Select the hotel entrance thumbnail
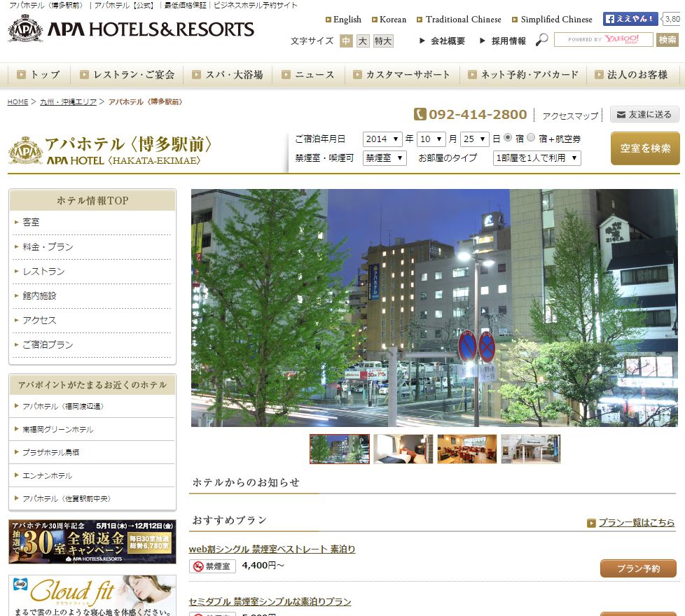 pyautogui.click(x=531, y=449)
